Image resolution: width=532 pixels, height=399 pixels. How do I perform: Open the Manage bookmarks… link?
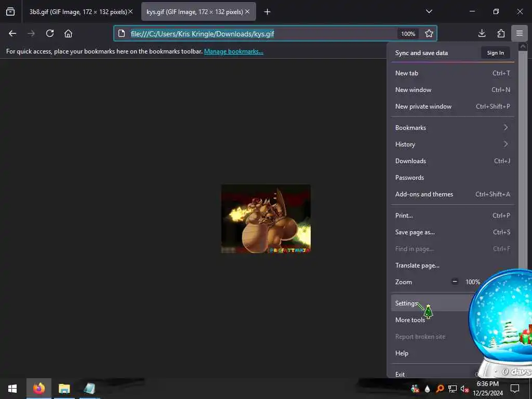pyautogui.click(x=233, y=51)
